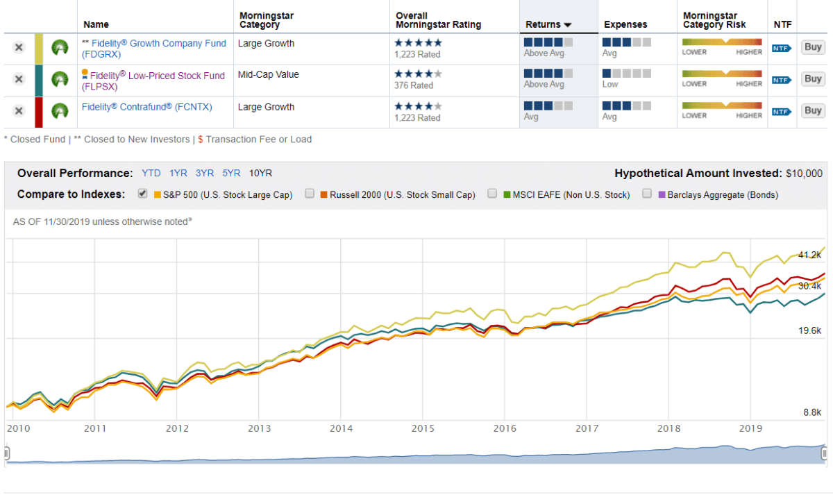
Task: Click the Hypothetical Amount Invested $10,000 value
Action: click(804, 174)
